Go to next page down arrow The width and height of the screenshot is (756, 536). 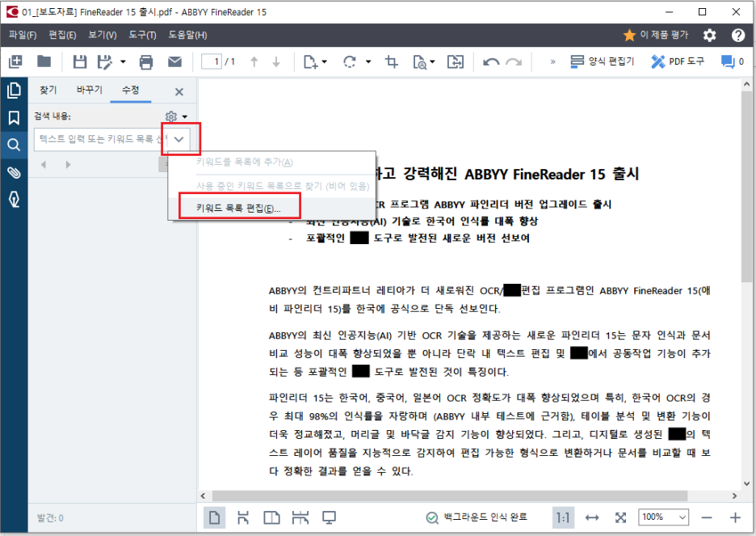[x=276, y=61]
